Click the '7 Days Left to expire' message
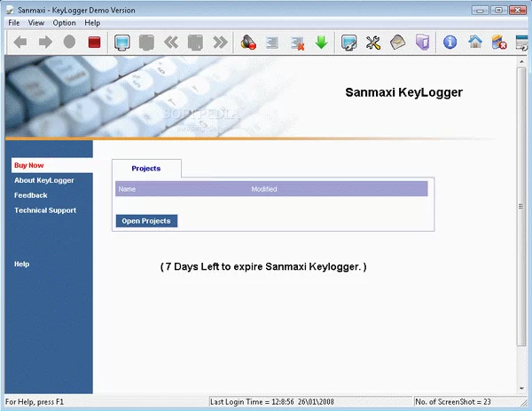Viewport: 532px width, 411px height. [263, 266]
